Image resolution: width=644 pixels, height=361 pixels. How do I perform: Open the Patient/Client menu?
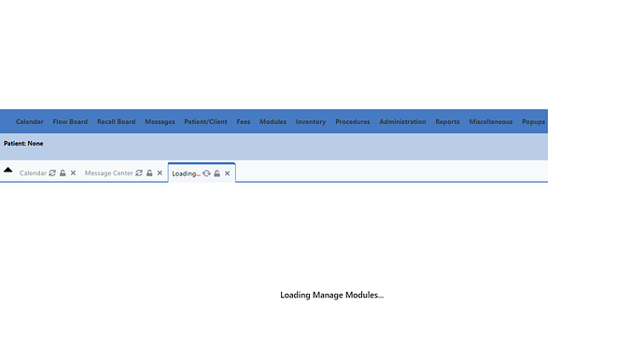click(x=205, y=121)
